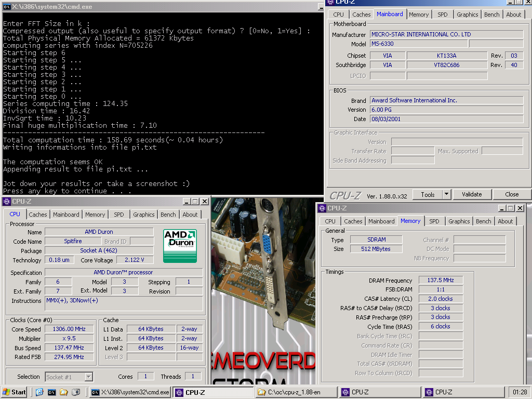
Task: Select the Memory tab in the CPU window
Action: click(95, 215)
